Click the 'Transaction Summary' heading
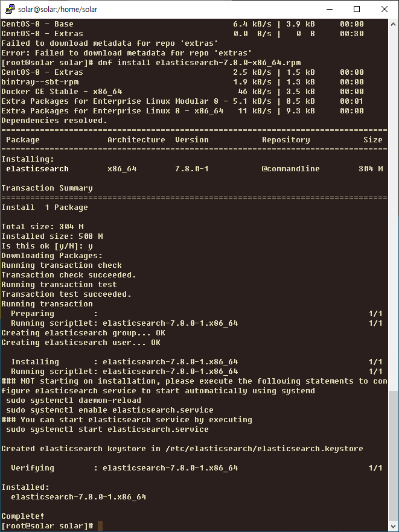 47,188
